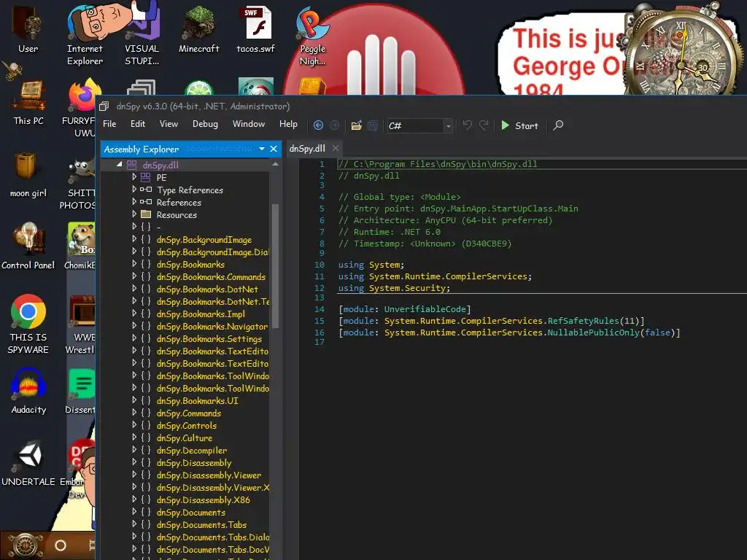Select the PE node icon

146,177
